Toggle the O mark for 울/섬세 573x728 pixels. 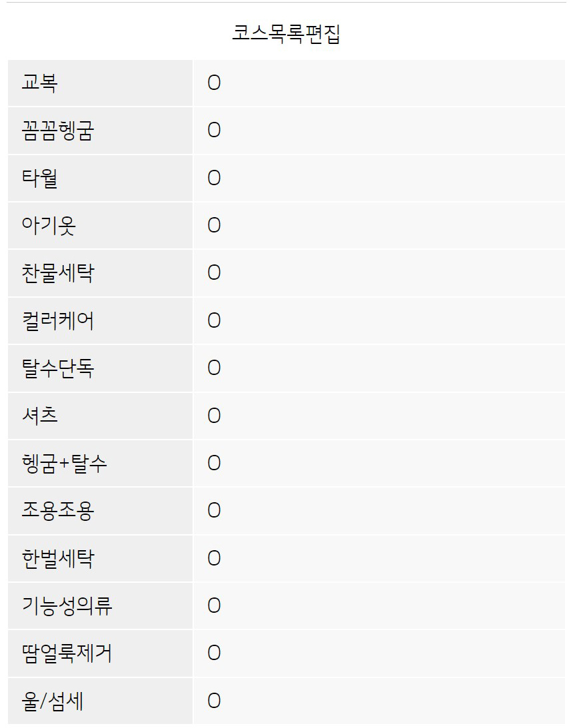tap(214, 701)
